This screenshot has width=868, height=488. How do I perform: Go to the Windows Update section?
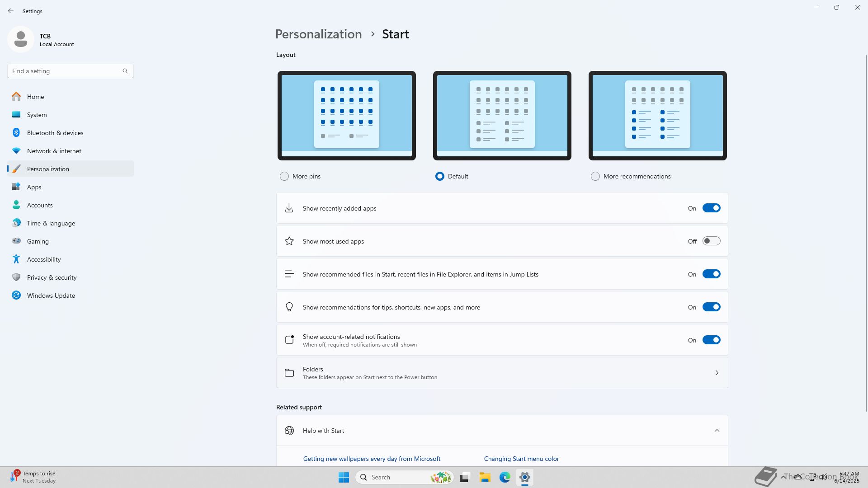click(51, 296)
